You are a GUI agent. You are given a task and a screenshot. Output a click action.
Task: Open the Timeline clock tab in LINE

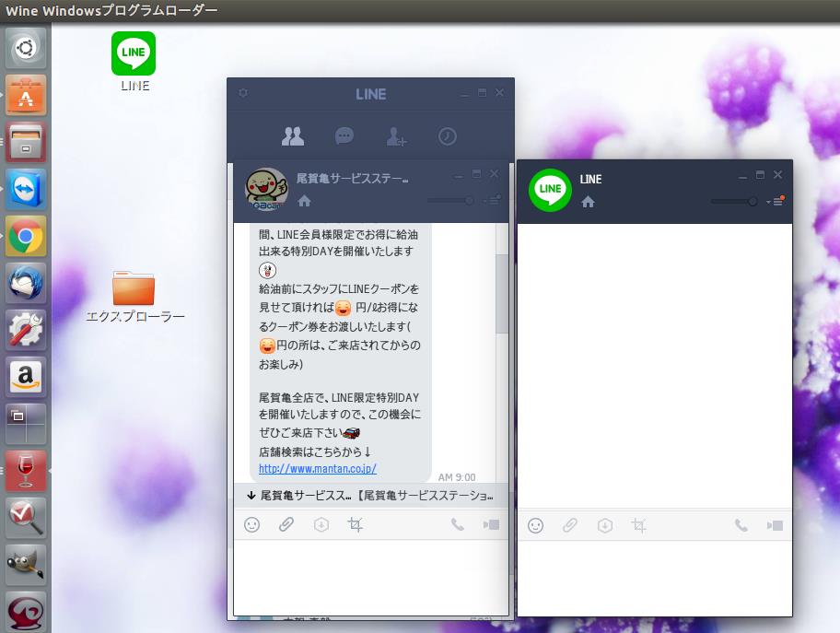(448, 136)
